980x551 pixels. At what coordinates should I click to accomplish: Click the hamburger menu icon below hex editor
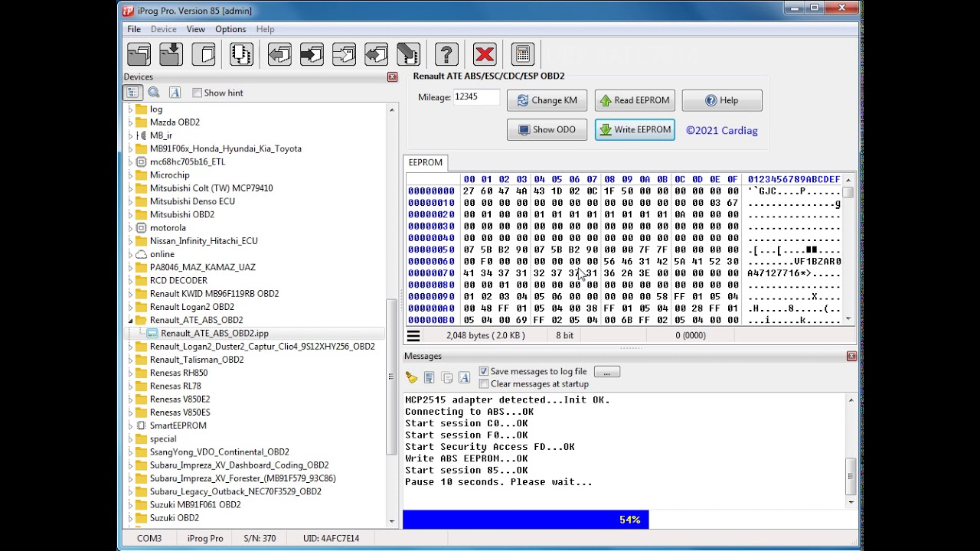point(413,335)
